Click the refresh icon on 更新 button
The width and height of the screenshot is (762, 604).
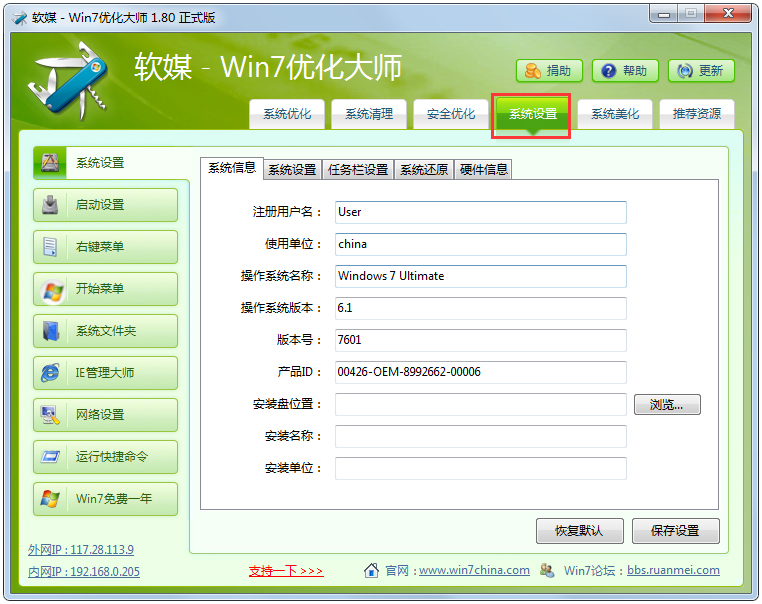685,71
